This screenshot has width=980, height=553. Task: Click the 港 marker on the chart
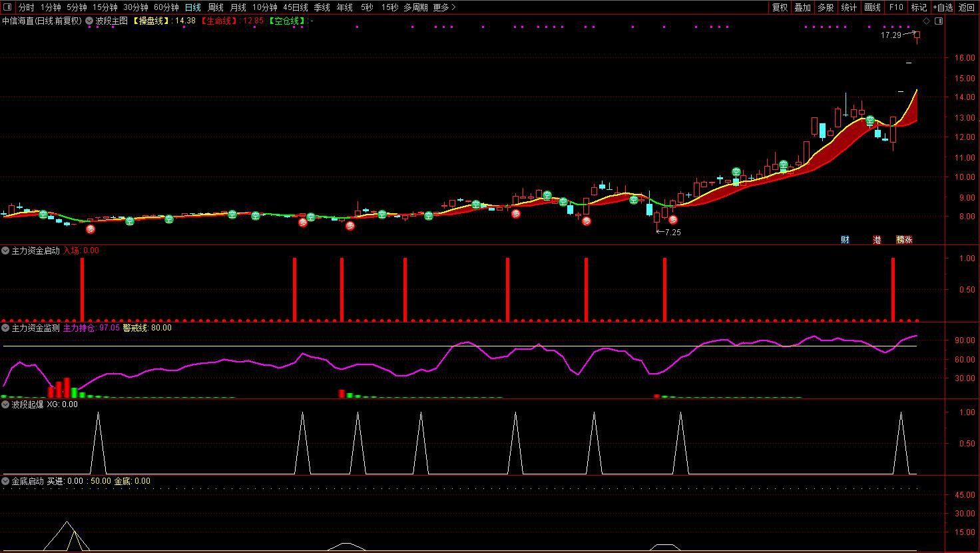pos(877,240)
